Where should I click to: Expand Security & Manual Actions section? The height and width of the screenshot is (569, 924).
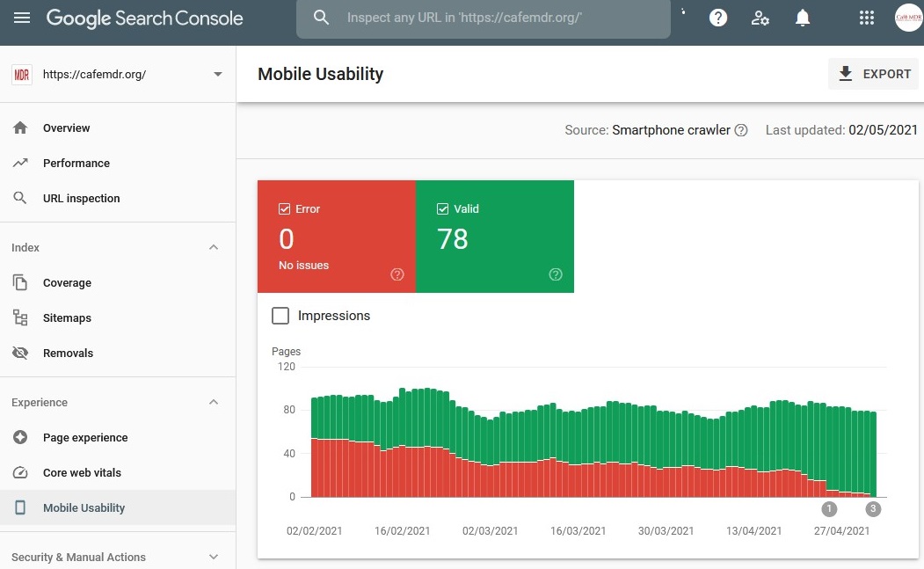pos(214,557)
